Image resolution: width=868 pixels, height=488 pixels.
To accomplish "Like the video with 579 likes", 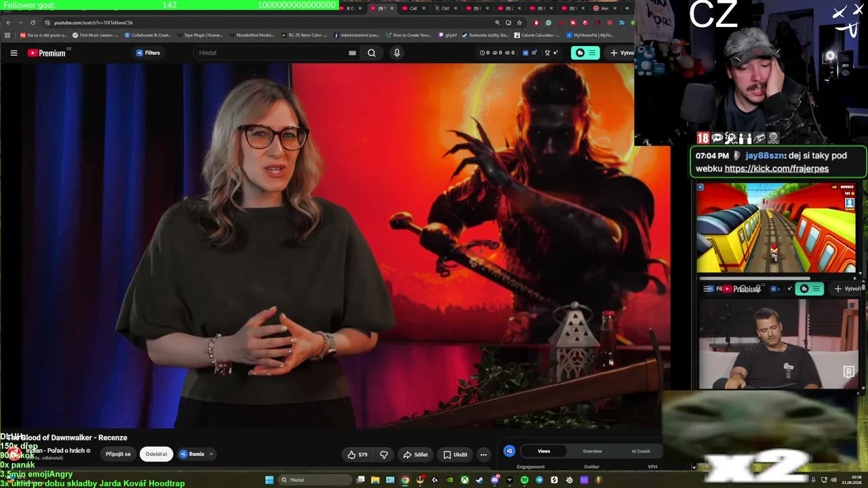I will coord(357,455).
